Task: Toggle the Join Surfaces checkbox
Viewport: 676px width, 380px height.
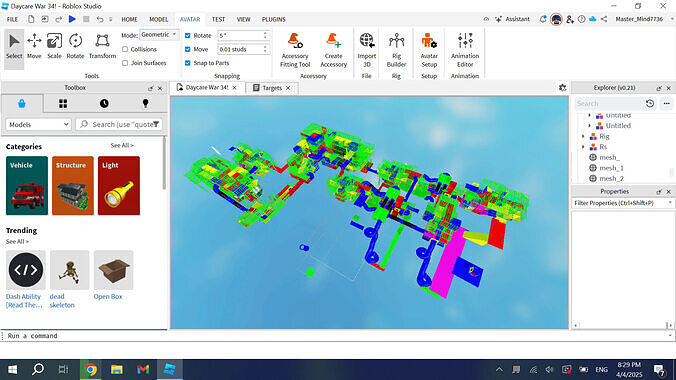Action: [x=125, y=63]
